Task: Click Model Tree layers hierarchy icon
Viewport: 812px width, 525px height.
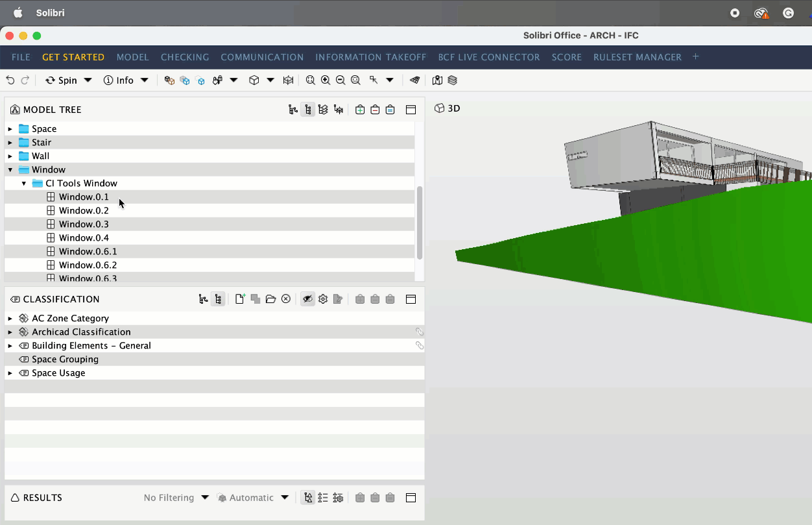Action: [323, 110]
